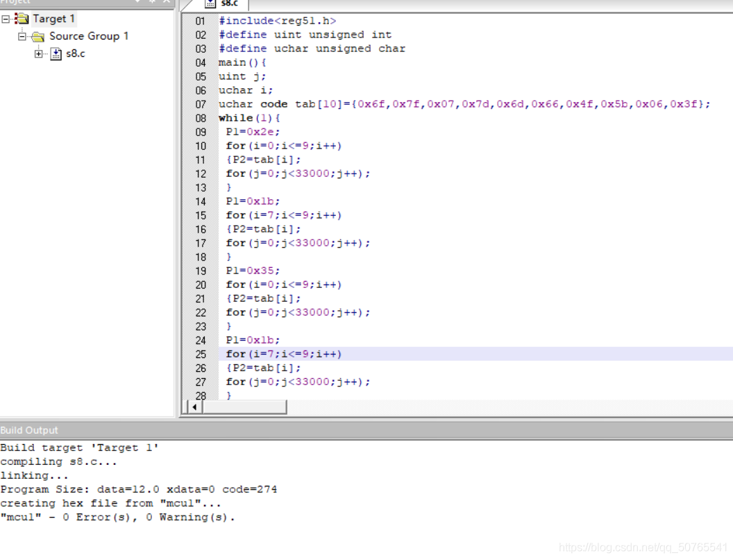The height and width of the screenshot is (560, 733).
Task: Click 'for(i=0;i<=9;i++)' on line 10
Action: pyautogui.click(x=284, y=146)
